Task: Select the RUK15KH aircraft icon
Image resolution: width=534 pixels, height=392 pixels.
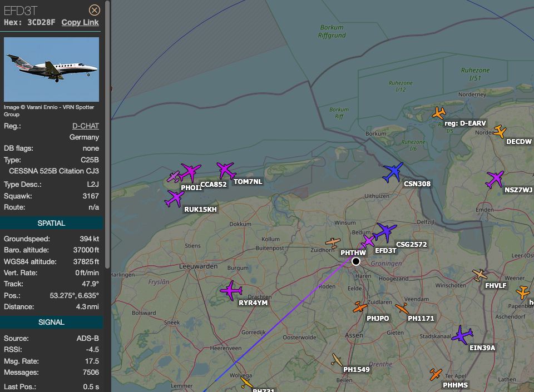Action: (174, 199)
